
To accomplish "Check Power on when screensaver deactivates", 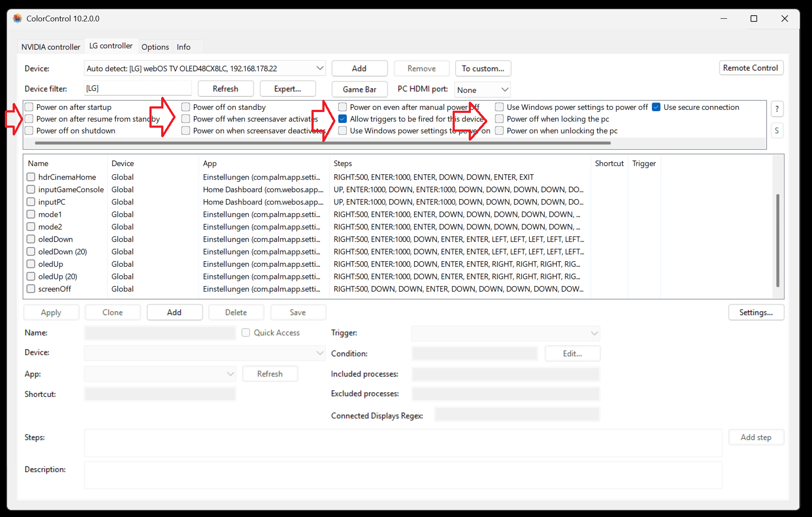I will click(186, 130).
